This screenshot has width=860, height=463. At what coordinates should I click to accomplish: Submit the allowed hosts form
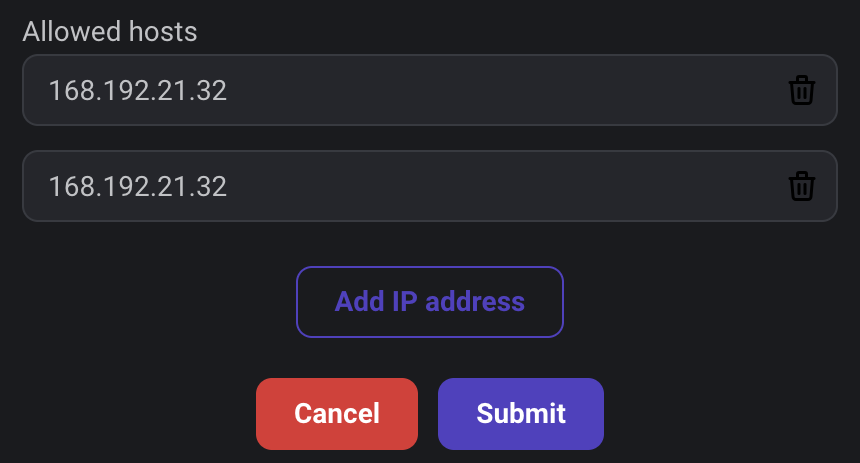coord(520,414)
